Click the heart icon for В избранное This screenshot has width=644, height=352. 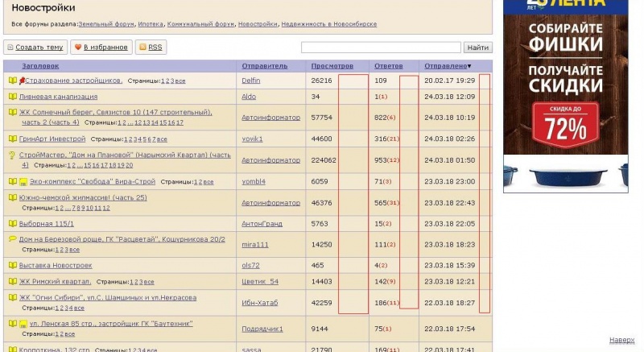point(78,48)
